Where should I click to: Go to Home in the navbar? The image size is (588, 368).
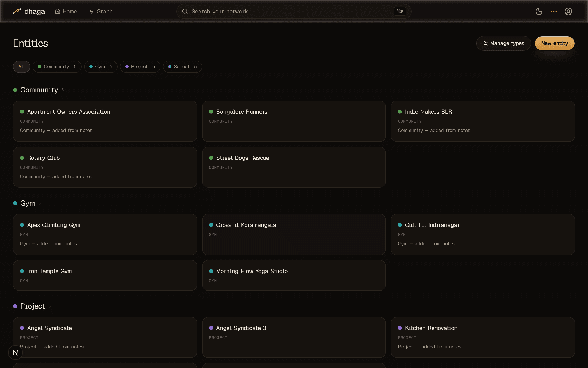click(66, 11)
